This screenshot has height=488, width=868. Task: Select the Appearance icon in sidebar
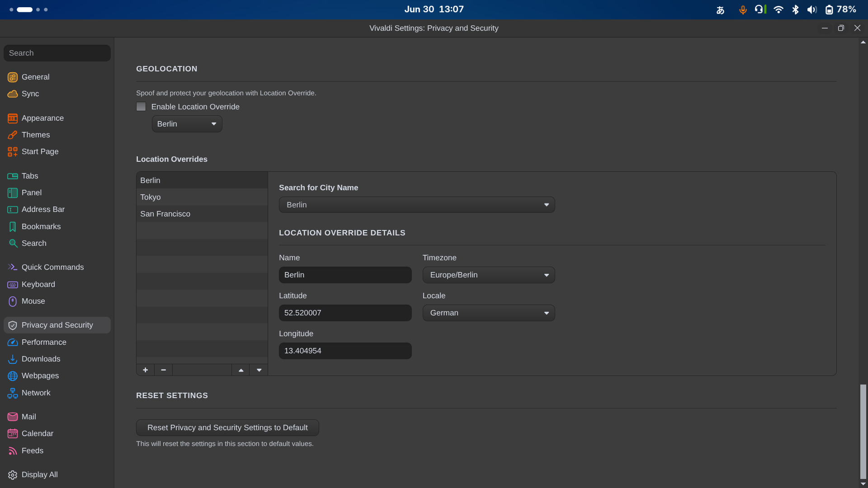click(x=13, y=118)
